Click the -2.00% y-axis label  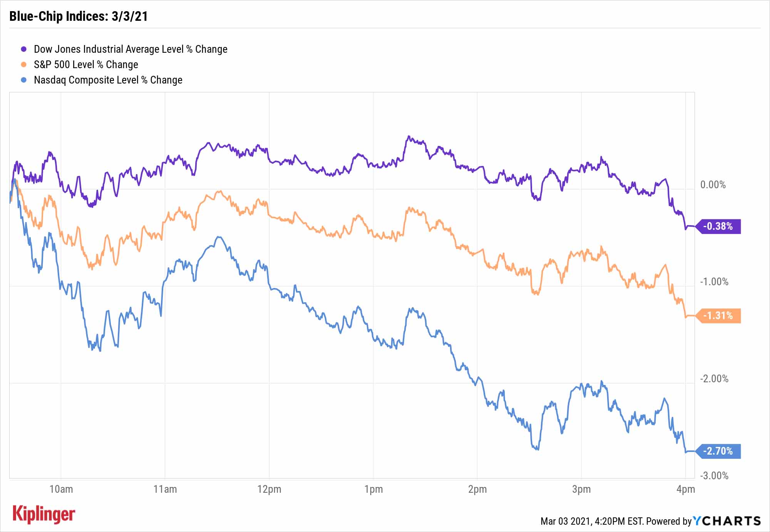714,379
